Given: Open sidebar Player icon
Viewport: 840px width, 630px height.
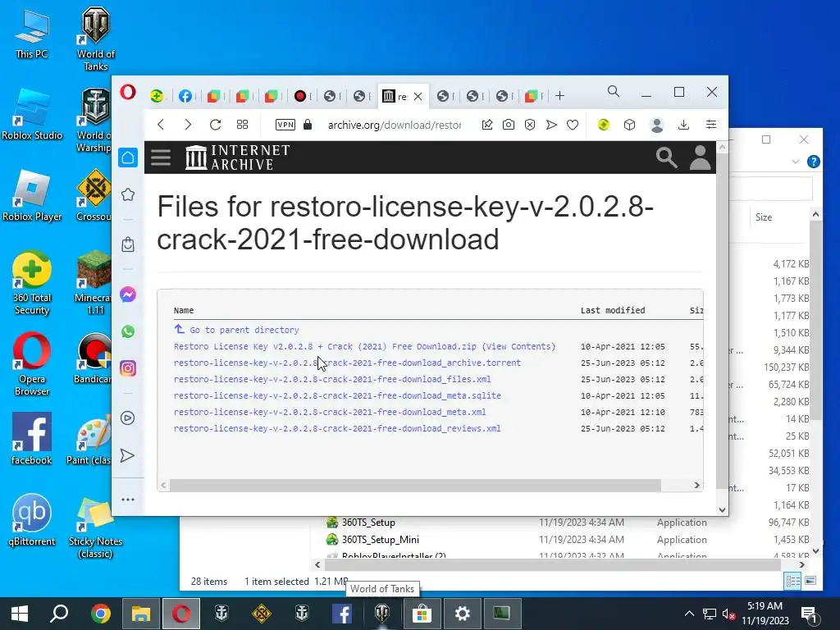Looking at the screenshot, I should [127, 418].
